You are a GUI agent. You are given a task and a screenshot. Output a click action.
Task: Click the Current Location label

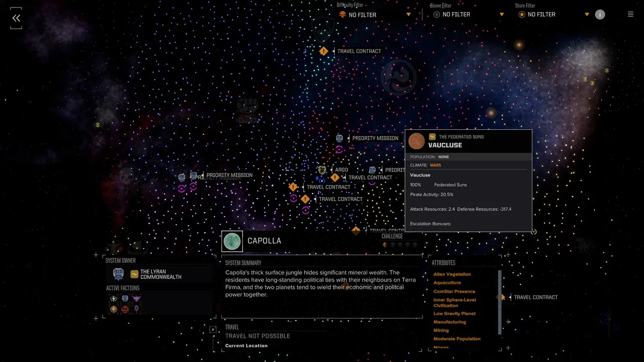pos(247,345)
